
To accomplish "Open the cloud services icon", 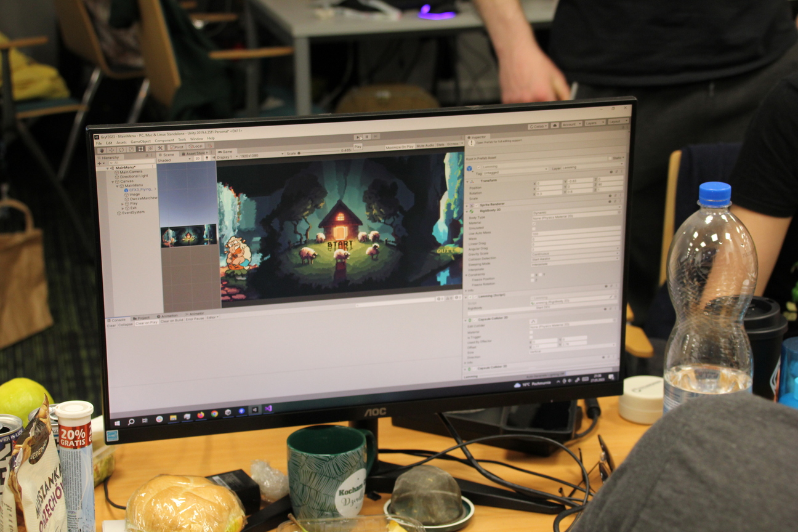I will tap(555, 125).
